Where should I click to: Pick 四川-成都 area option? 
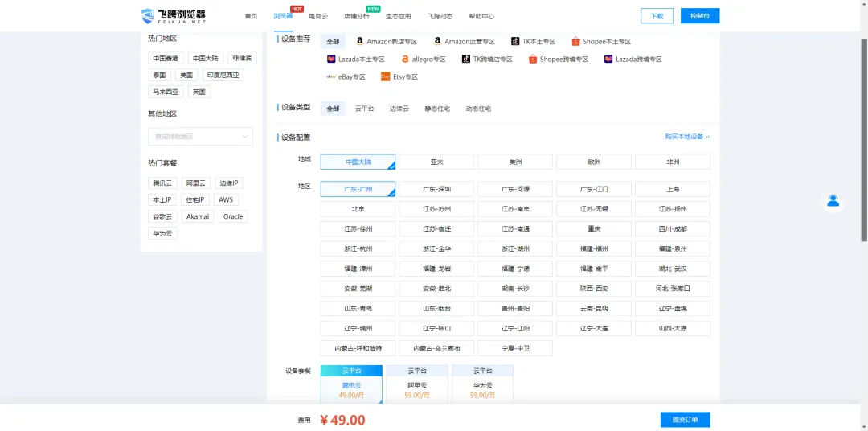[x=673, y=229]
